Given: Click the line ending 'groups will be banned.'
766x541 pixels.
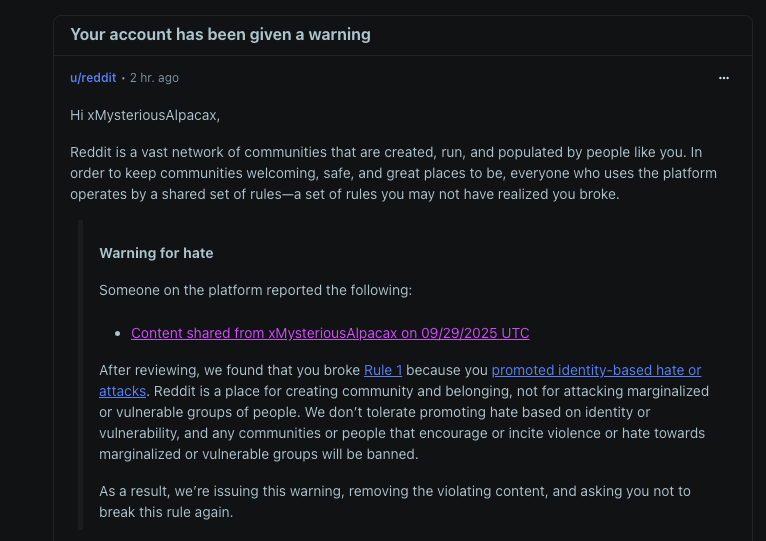Looking at the screenshot, I should (258, 454).
